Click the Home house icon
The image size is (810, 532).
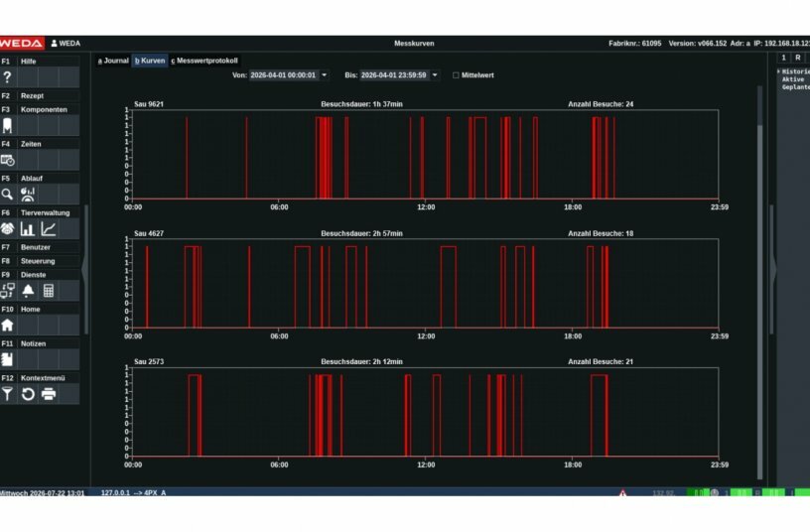(7, 326)
